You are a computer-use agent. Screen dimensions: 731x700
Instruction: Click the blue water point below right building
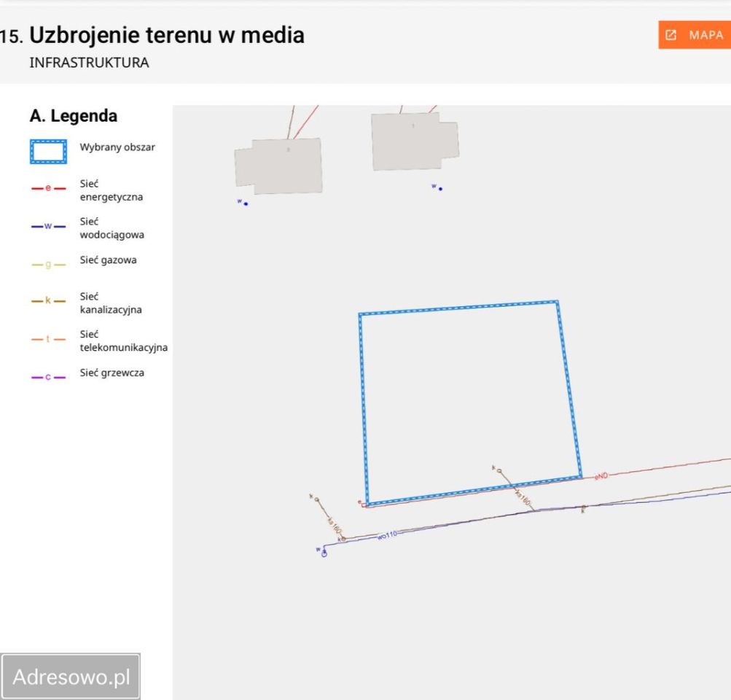click(440, 189)
